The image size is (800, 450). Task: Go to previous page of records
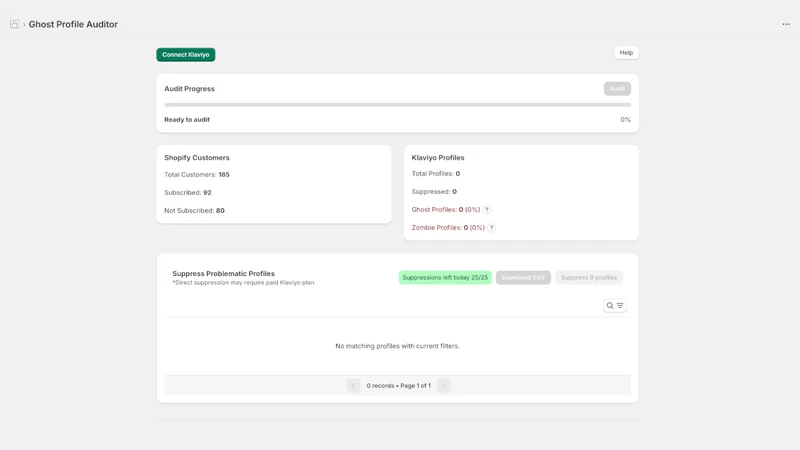[353, 385]
